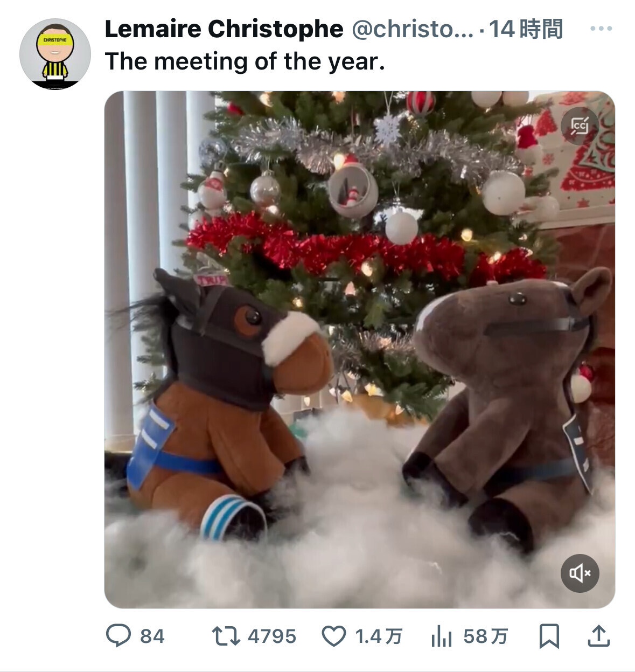Play the plush horses video
This screenshot has height=672, width=635.
coord(359,349)
